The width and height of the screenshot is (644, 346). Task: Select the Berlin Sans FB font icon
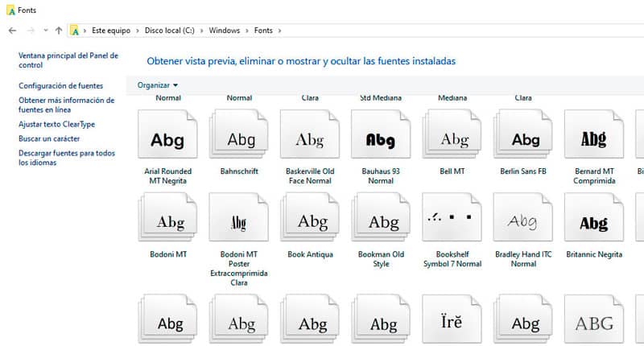click(522, 134)
